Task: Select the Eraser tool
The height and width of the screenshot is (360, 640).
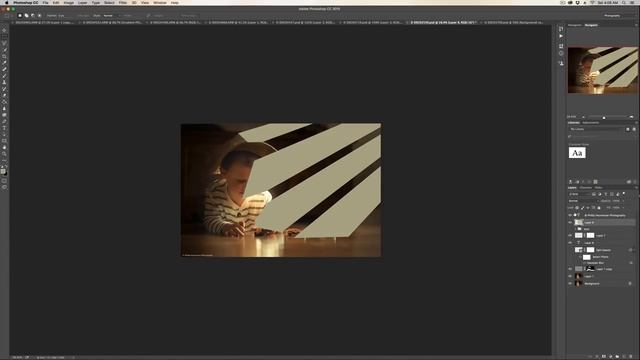Action: [x=4, y=96]
